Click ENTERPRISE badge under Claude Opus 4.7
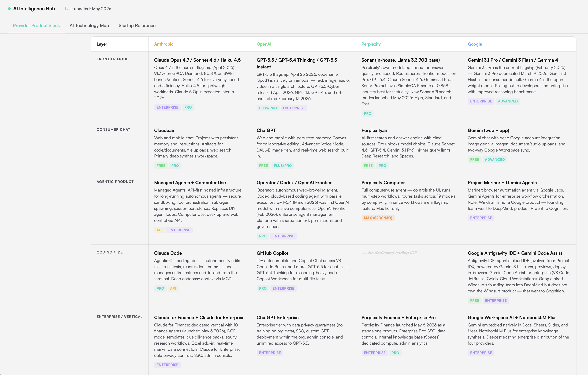The width and height of the screenshot is (588, 375). 167,107
